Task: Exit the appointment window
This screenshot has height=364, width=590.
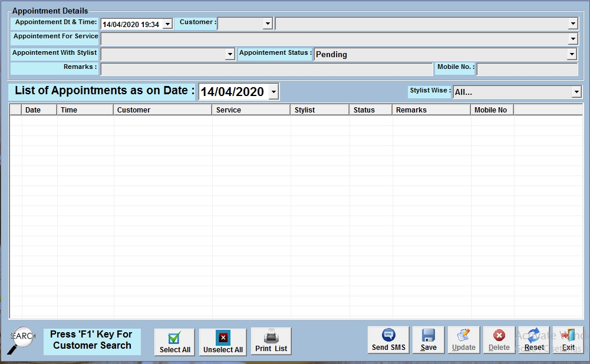Action: point(568,340)
